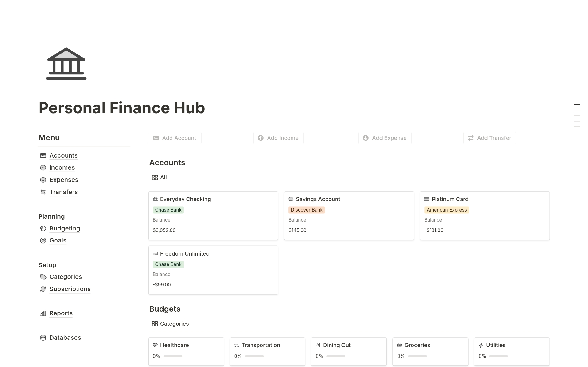Click the Goals target icon

tap(43, 241)
